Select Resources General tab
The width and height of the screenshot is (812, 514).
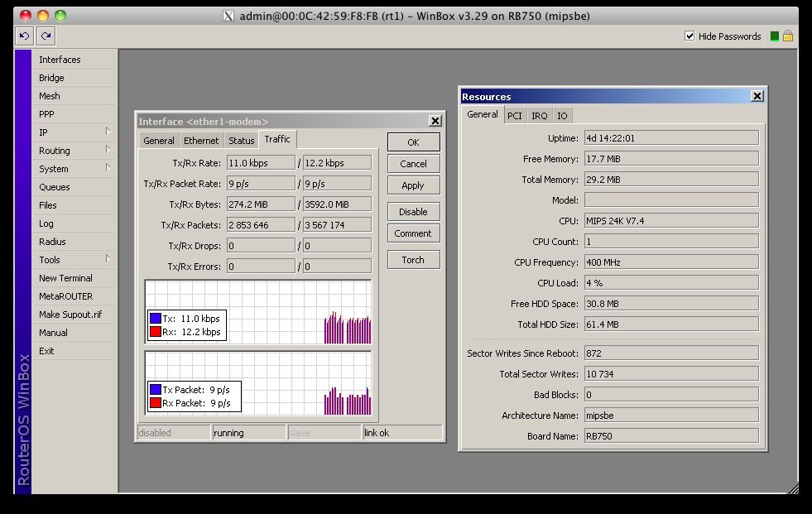coord(482,114)
